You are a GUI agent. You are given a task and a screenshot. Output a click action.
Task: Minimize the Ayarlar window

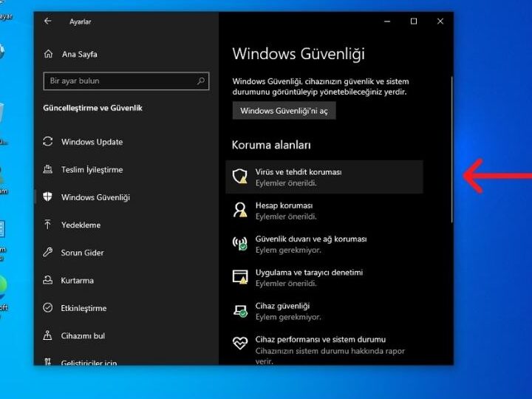[387, 21]
